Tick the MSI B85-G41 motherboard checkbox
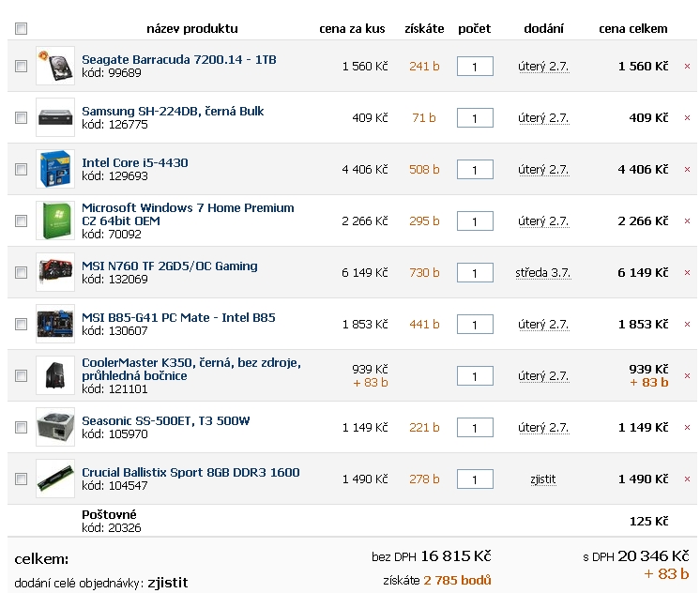The width and height of the screenshot is (700, 593). click(x=21, y=324)
